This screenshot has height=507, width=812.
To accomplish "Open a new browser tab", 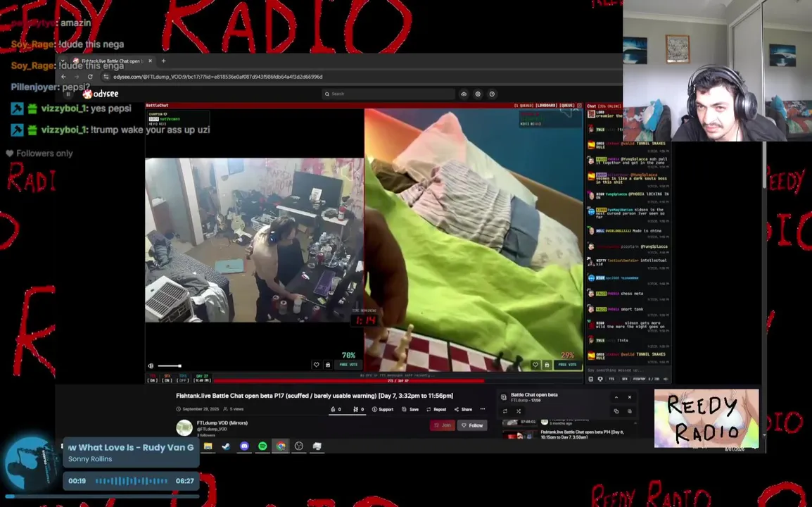I will point(164,61).
